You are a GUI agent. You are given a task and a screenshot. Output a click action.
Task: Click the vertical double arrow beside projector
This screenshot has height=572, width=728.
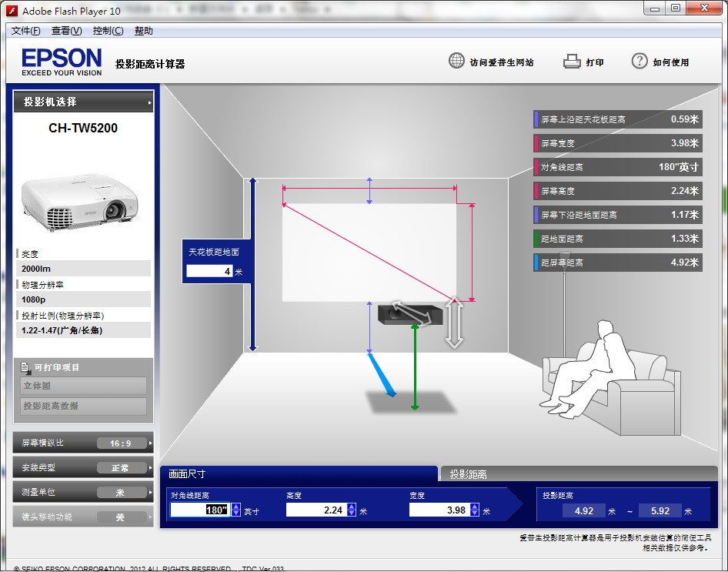coord(455,323)
